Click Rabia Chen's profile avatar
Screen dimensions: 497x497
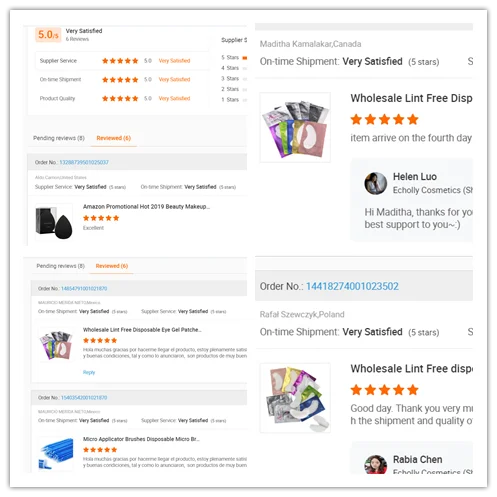click(376, 464)
